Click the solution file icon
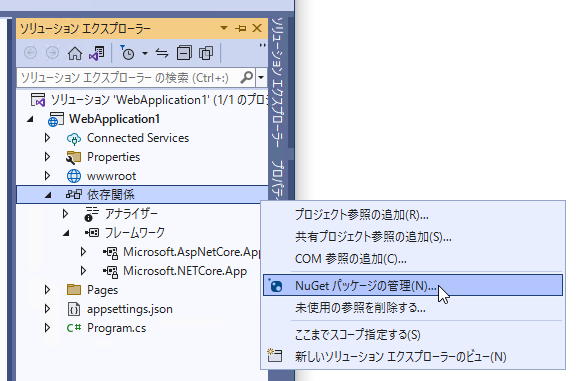Image resolution: width=577 pixels, height=381 pixels. click(x=38, y=100)
